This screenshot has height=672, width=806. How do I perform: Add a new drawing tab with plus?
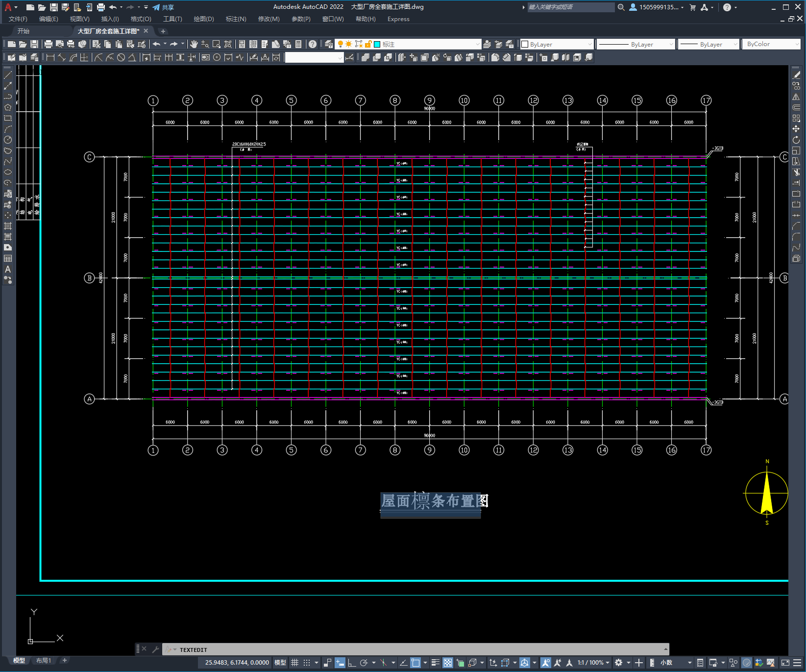point(163,31)
